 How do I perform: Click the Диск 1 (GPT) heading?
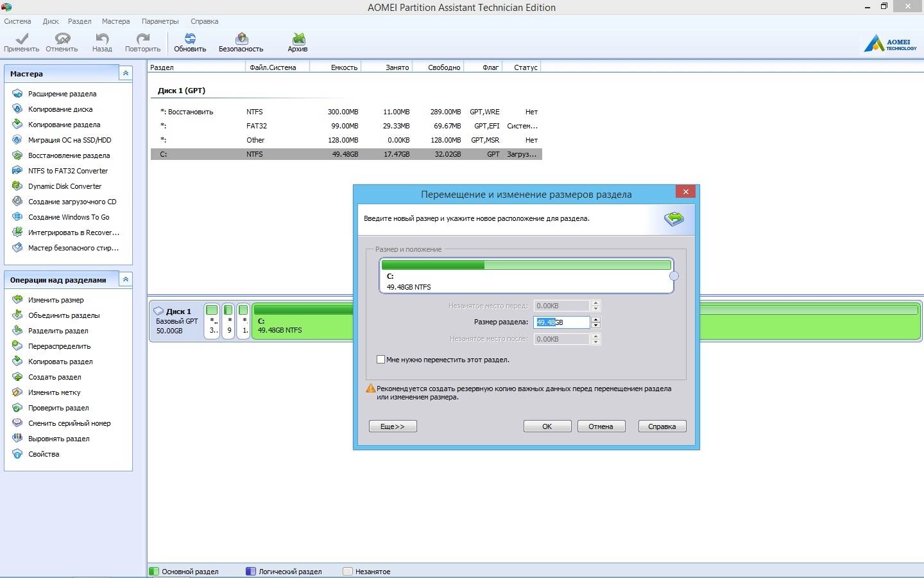(182, 91)
